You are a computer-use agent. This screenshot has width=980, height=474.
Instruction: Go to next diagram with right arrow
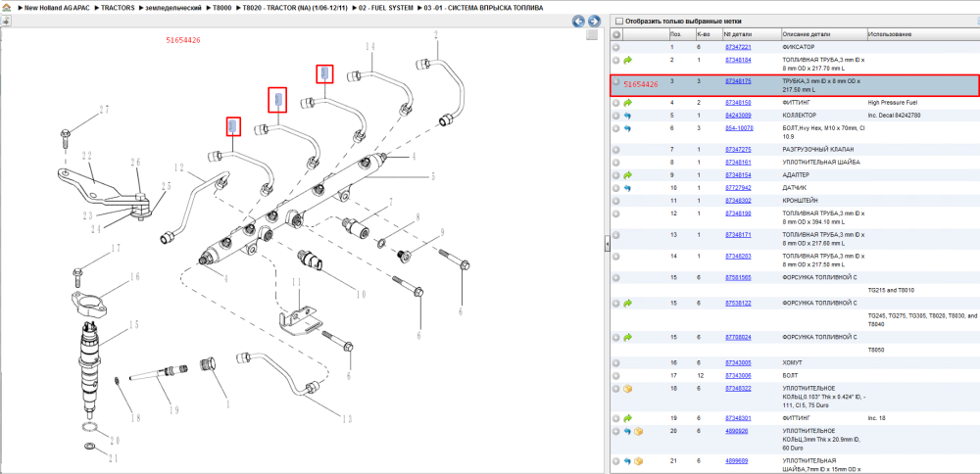coord(594,21)
